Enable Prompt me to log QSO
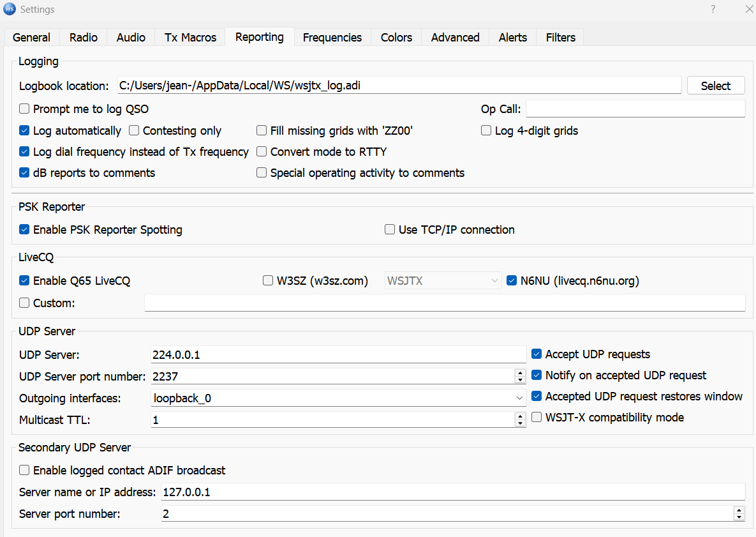 (24, 109)
